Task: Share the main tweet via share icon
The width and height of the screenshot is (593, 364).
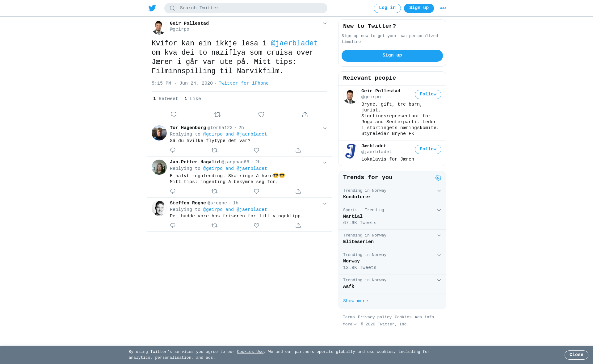Action: coord(305,115)
